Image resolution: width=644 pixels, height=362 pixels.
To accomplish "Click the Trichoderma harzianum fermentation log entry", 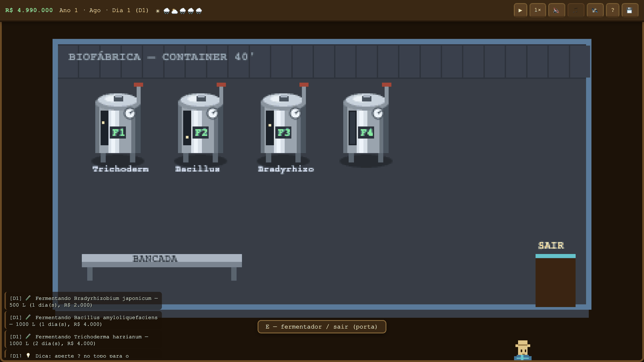I will [x=83, y=340].
